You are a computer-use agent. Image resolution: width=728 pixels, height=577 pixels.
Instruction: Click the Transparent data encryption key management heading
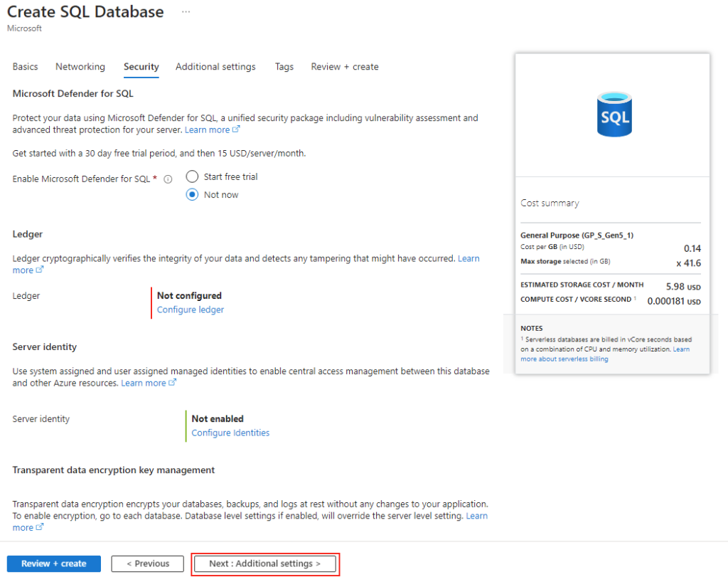tap(113, 470)
